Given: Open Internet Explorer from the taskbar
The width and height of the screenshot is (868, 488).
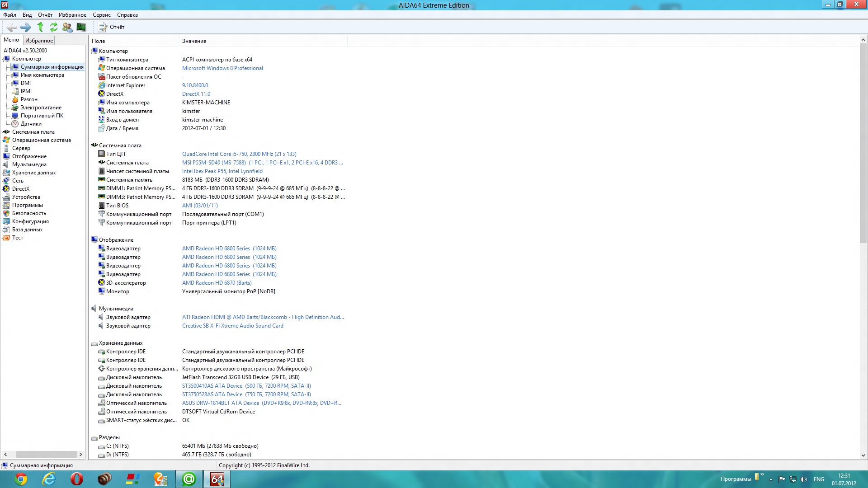Looking at the screenshot, I should point(49,479).
